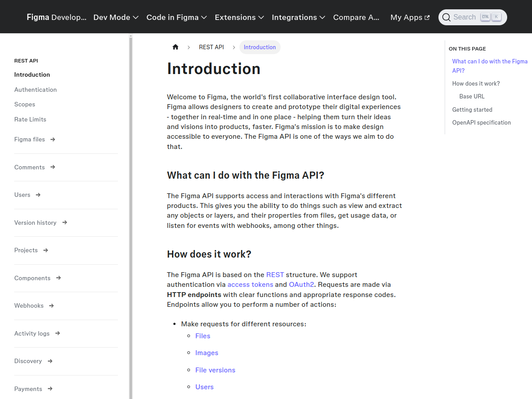Click the external-link icon beside My Apps
Viewport: 532px width, 399px height.
tap(426, 17)
